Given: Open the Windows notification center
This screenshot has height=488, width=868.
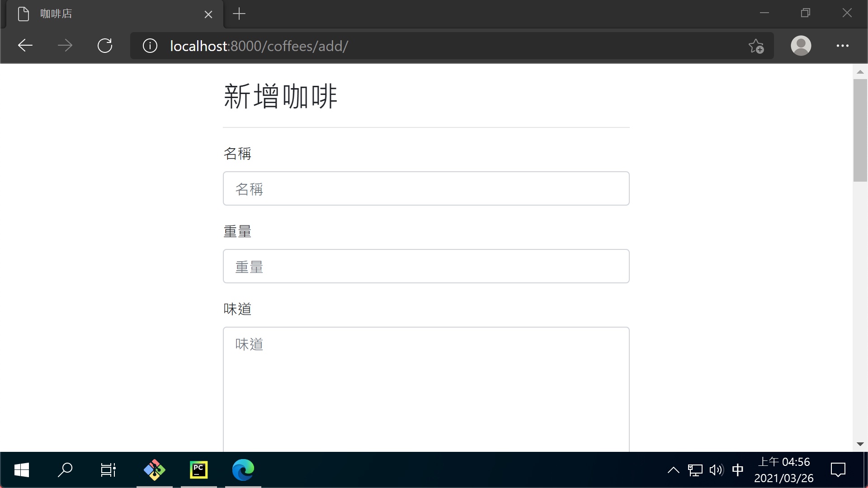Looking at the screenshot, I should (838, 470).
